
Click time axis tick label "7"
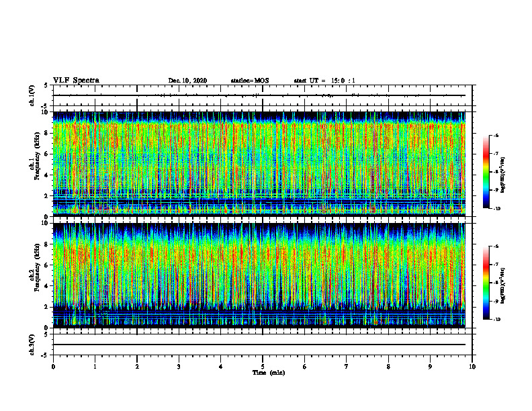click(x=347, y=367)
